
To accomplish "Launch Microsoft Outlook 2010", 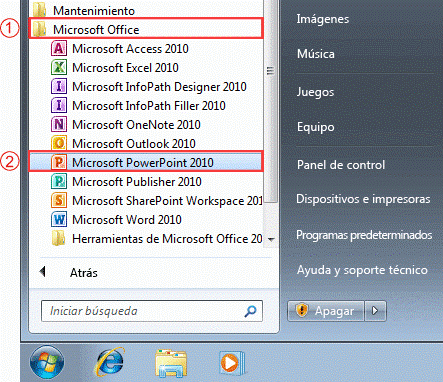I will pos(134,144).
